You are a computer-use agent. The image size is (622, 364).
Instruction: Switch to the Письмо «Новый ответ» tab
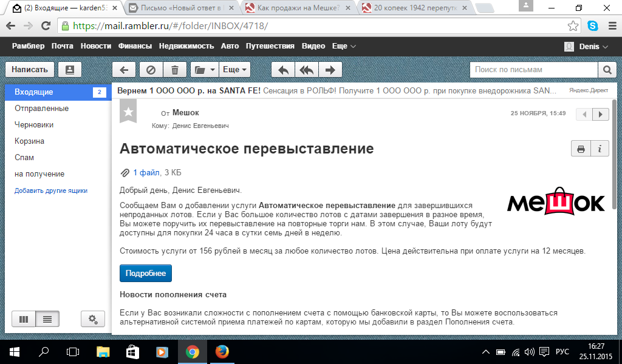(182, 7)
